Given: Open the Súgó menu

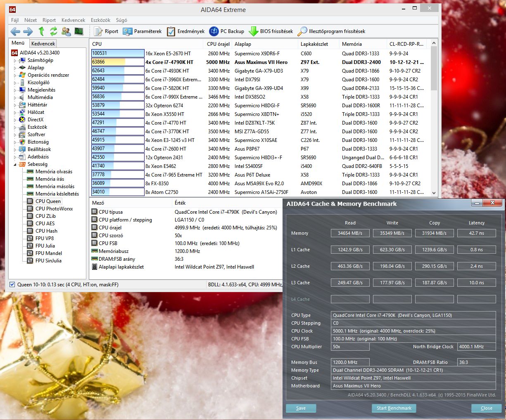Looking at the screenshot, I should [x=121, y=20].
